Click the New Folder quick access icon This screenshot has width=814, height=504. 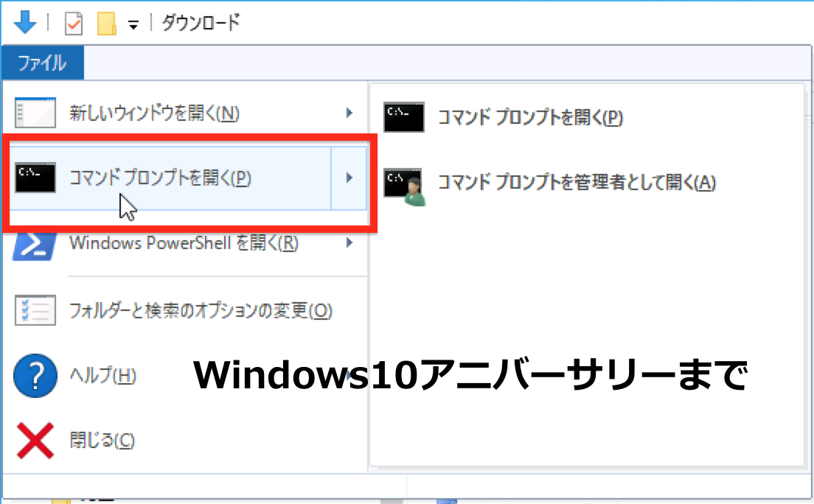pyautogui.click(x=107, y=24)
